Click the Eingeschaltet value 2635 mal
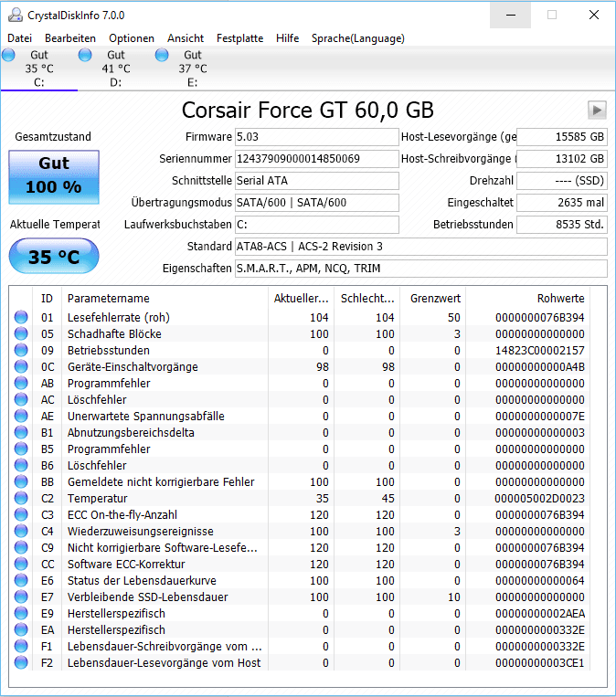616x697 pixels. [x=562, y=203]
